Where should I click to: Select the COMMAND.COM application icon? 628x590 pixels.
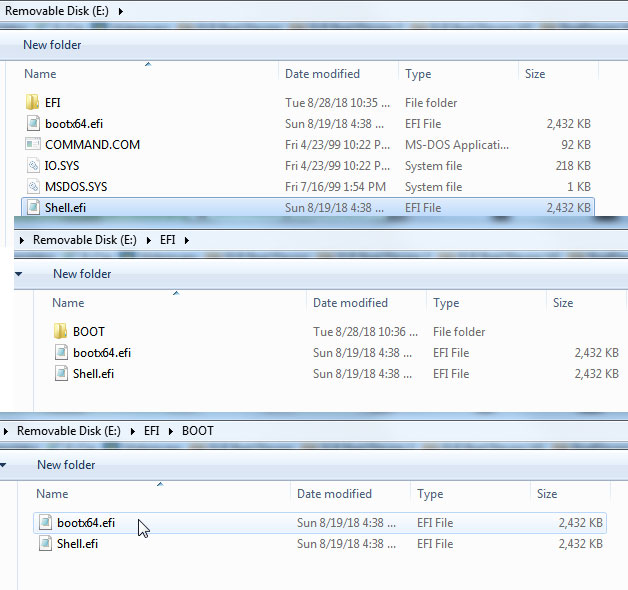33,144
